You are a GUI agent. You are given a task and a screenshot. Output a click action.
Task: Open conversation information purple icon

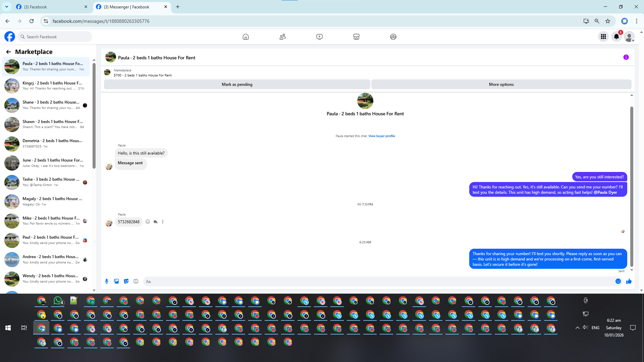(x=626, y=57)
